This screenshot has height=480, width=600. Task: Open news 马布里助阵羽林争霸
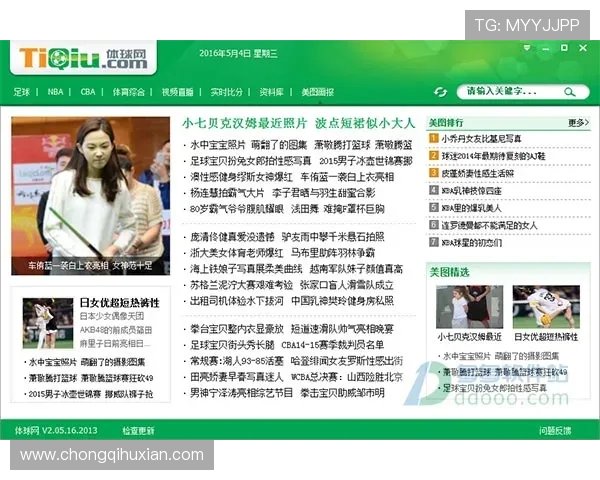[333, 253]
